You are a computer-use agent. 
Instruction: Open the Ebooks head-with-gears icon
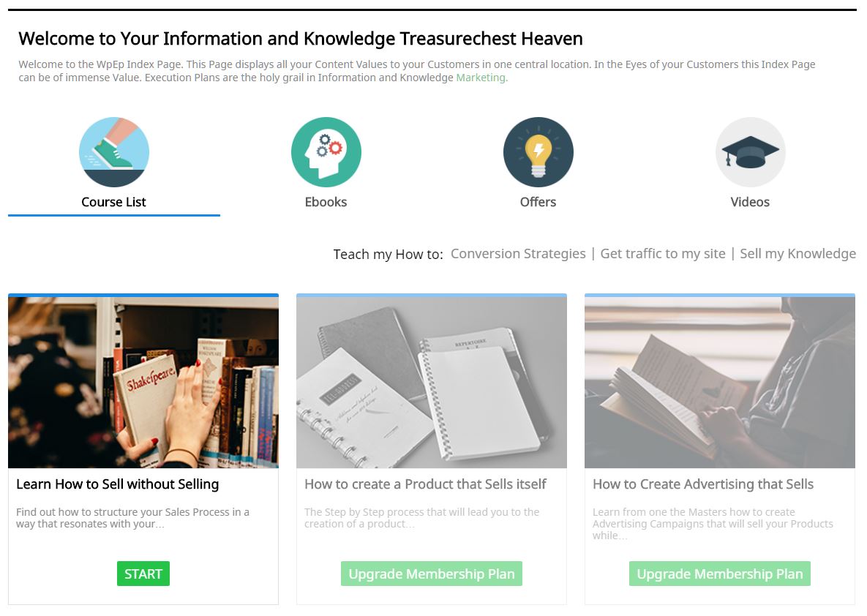[326, 151]
